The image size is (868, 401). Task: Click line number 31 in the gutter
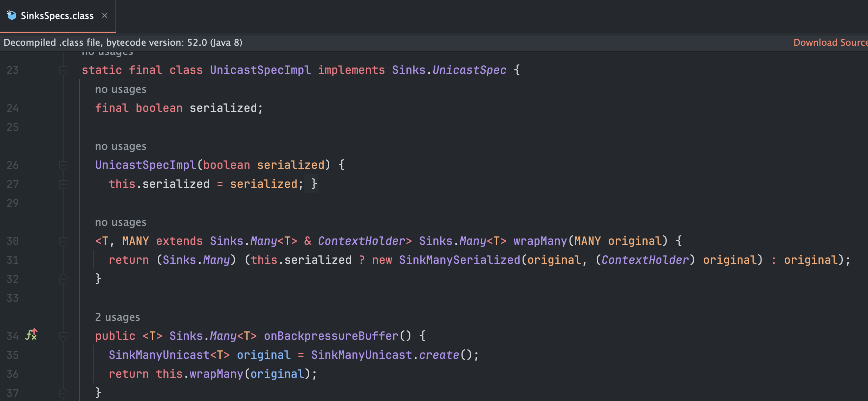[13, 260]
